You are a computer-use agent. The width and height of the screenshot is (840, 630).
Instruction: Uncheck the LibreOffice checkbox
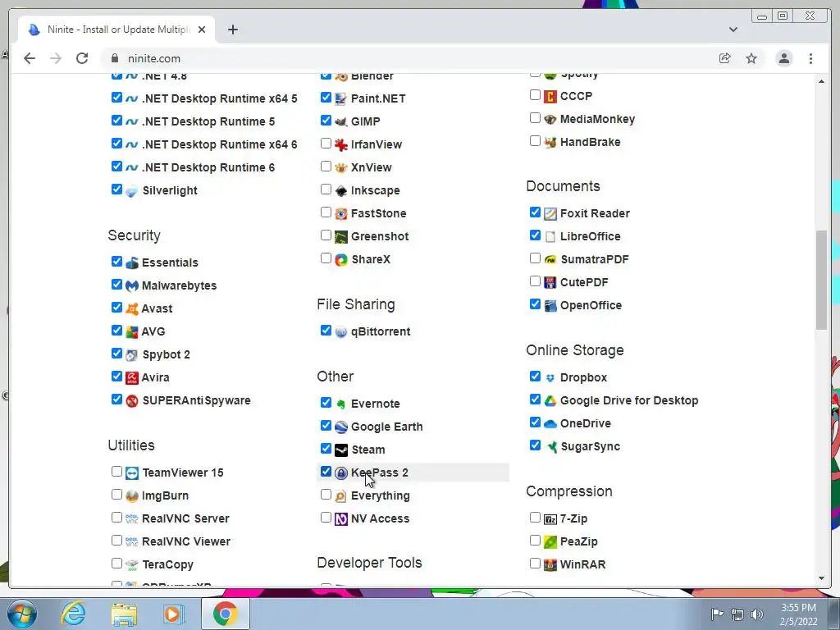tap(535, 235)
